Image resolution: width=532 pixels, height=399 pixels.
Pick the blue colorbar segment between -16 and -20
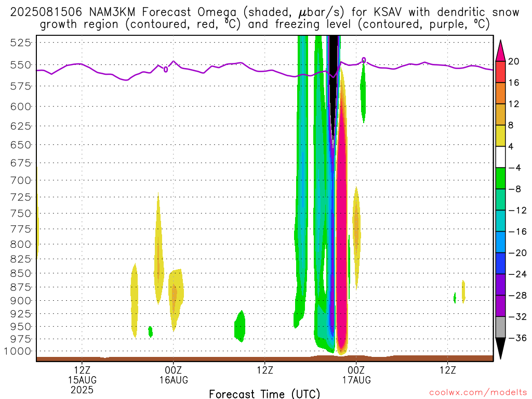click(x=500, y=242)
